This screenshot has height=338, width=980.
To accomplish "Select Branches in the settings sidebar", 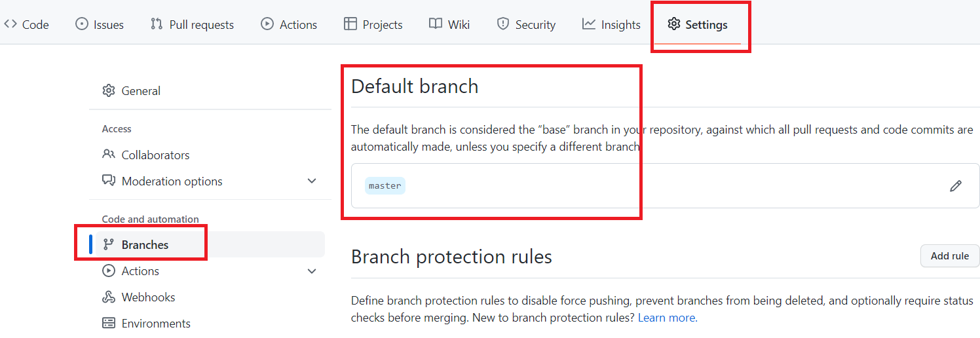I will click(x=145, y=245).
